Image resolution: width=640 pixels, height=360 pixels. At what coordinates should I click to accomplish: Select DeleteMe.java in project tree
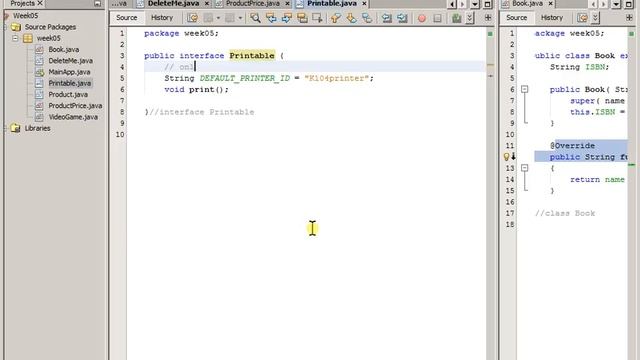pos(70,61)
